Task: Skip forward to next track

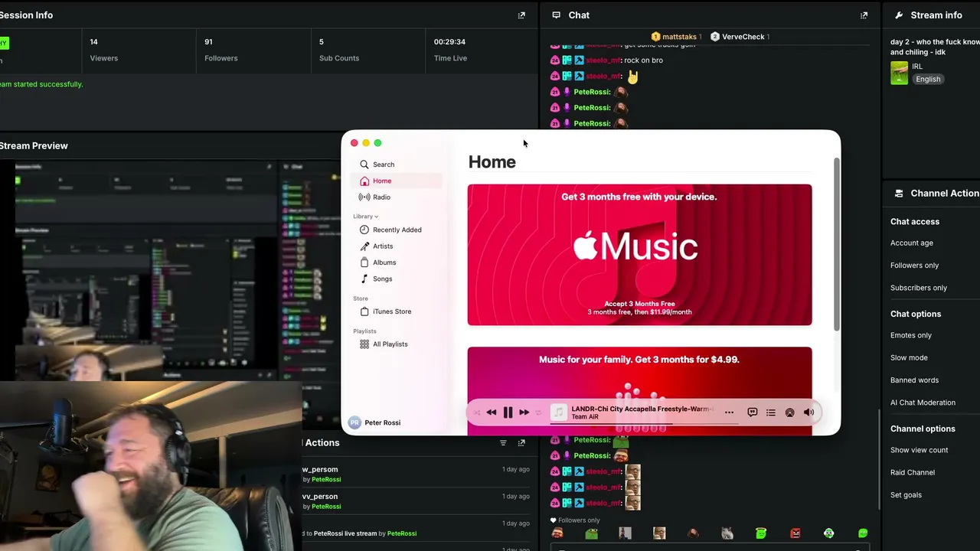Action: coord(524,412)
